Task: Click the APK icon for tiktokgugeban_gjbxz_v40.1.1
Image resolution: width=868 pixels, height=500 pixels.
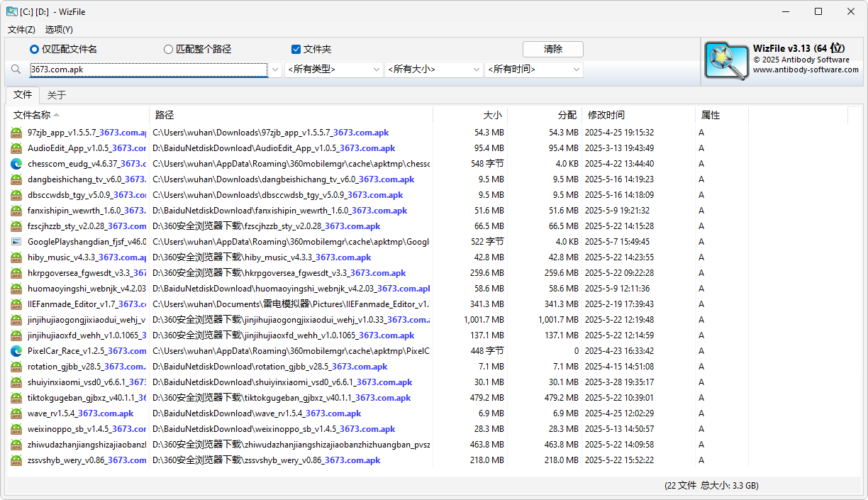Action: pos(16,398)
